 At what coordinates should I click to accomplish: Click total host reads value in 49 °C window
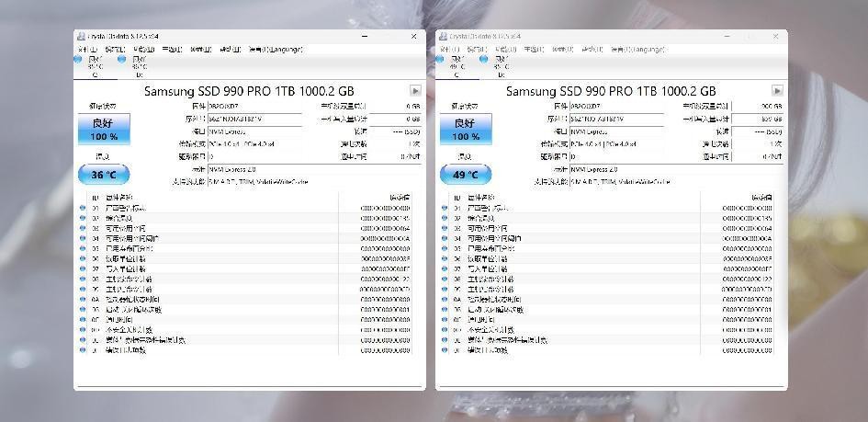(x=757, y=106)
